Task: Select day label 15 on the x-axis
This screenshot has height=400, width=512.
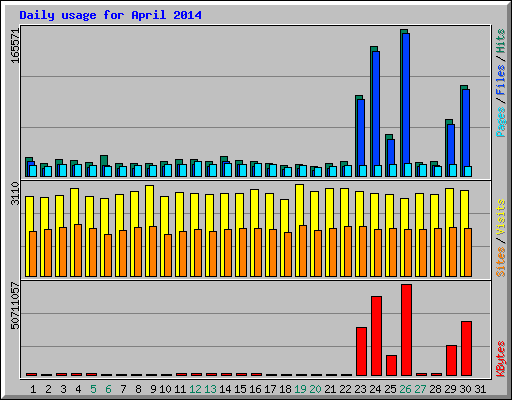Action: [x=240, y=389]
